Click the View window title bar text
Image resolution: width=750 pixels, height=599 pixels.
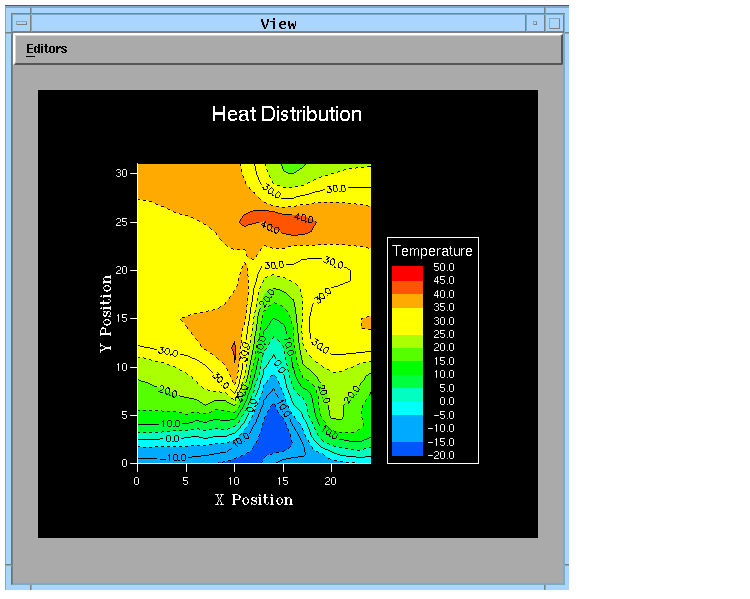pos(278,23)
